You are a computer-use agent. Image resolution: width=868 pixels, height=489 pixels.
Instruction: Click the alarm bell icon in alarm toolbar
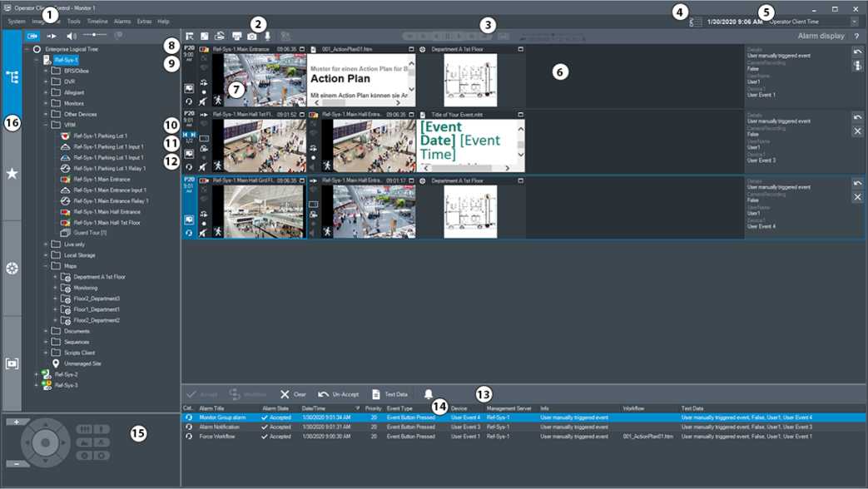(429, 393)
